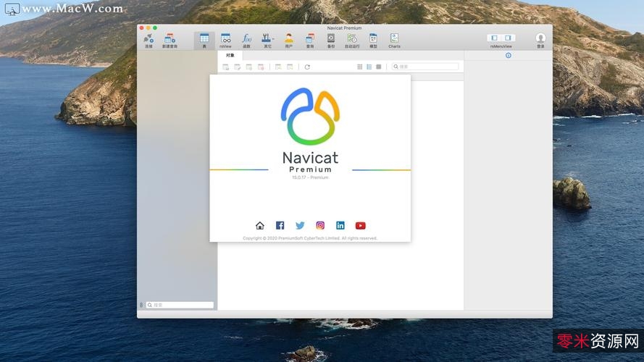This screenshot has width=644, height=362.
Task: Open the Twitter link icon
Action: [300, 225]
